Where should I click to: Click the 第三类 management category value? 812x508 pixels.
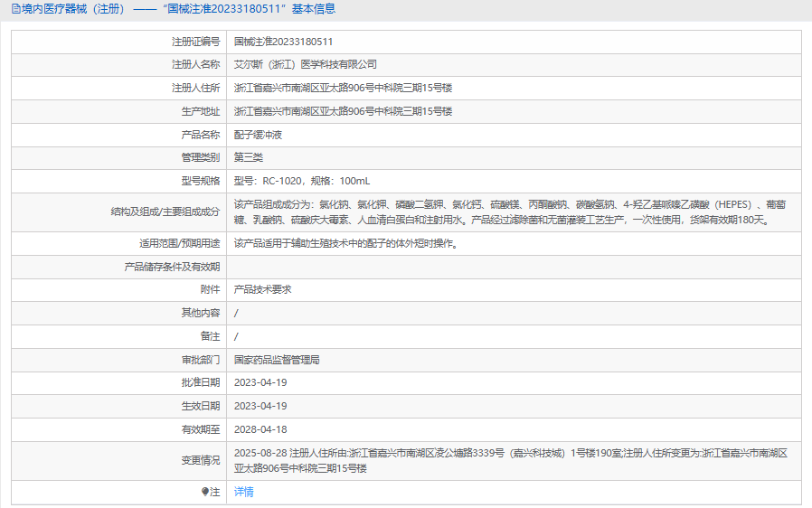(249, 157)
